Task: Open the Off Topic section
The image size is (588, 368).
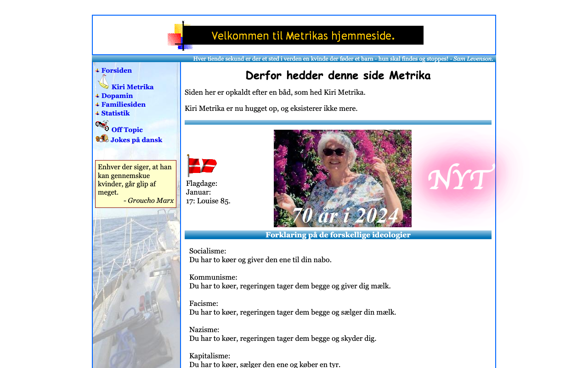Action: click(127, 130)
